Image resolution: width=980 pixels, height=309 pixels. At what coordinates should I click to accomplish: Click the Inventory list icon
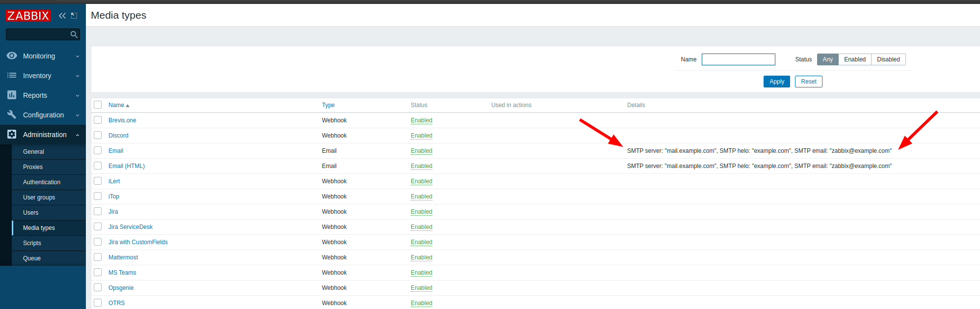(12, 76)
